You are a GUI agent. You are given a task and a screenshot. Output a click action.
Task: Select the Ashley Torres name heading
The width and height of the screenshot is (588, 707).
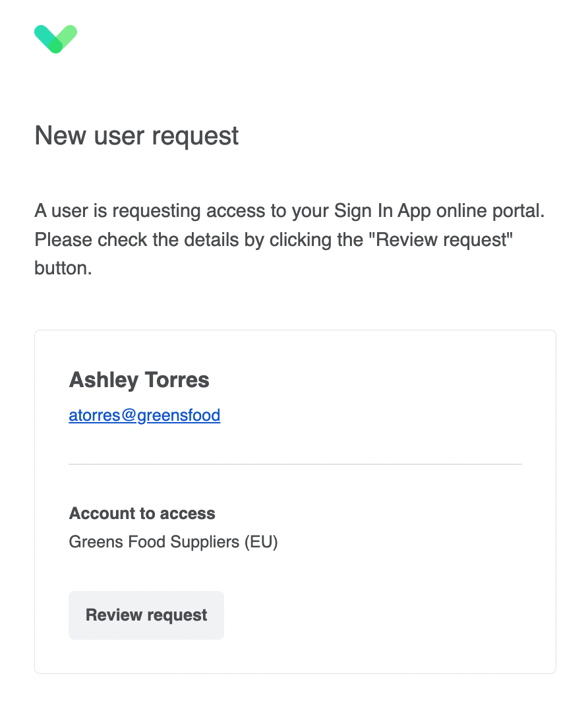[x=139, y=380]
